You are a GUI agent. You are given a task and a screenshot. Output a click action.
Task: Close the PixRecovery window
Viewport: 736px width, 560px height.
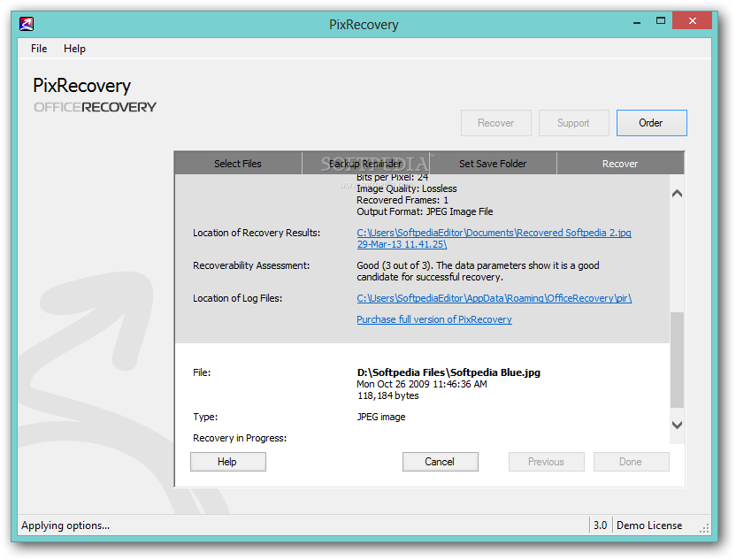coord(693,20)
